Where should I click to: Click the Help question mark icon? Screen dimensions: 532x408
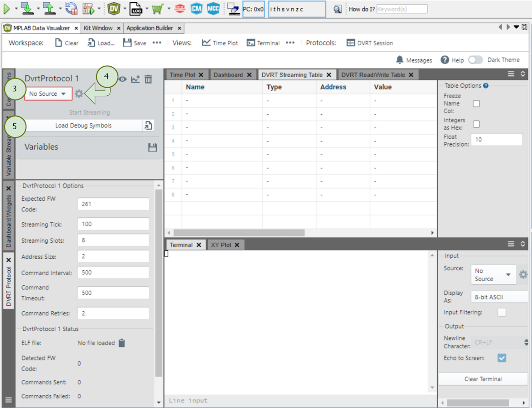445,60
